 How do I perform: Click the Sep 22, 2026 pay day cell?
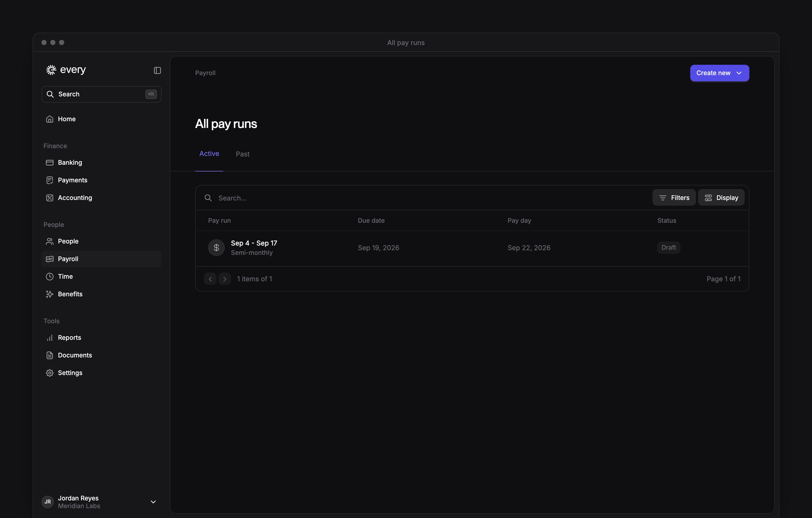point(529,248)
